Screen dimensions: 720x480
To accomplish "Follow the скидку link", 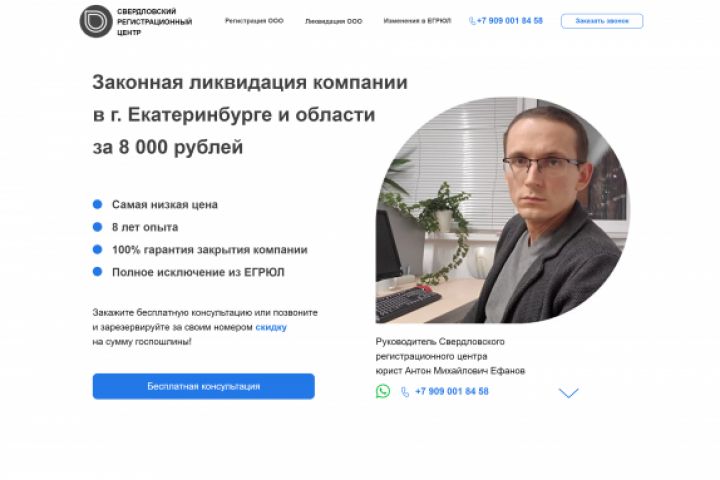I will tap(271, 327).
